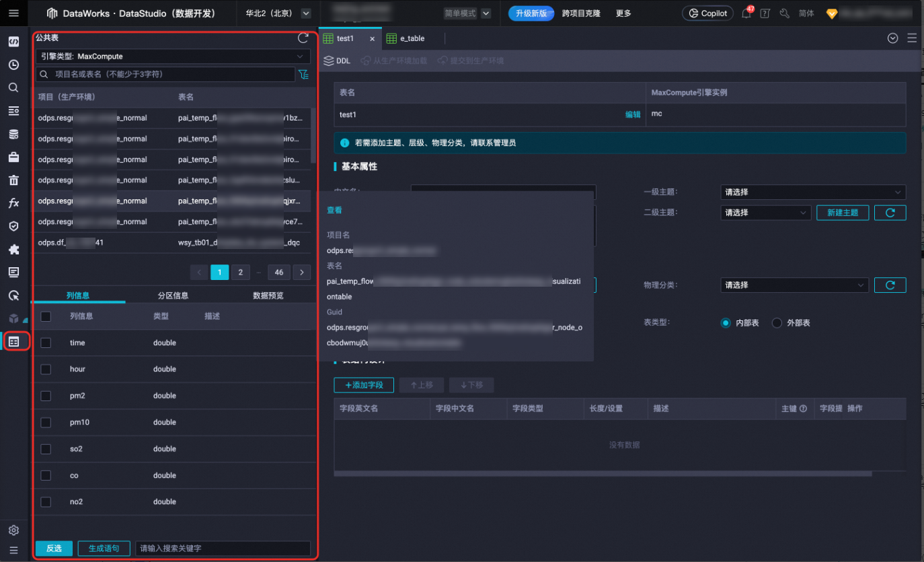
Task: Open the editor tab list circle-chevron icon
Action: [x=893, y=38]
